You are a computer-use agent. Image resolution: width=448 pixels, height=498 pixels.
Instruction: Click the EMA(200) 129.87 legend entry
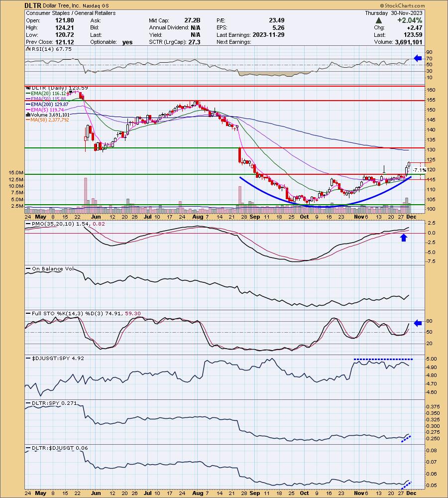coord(50,104)
